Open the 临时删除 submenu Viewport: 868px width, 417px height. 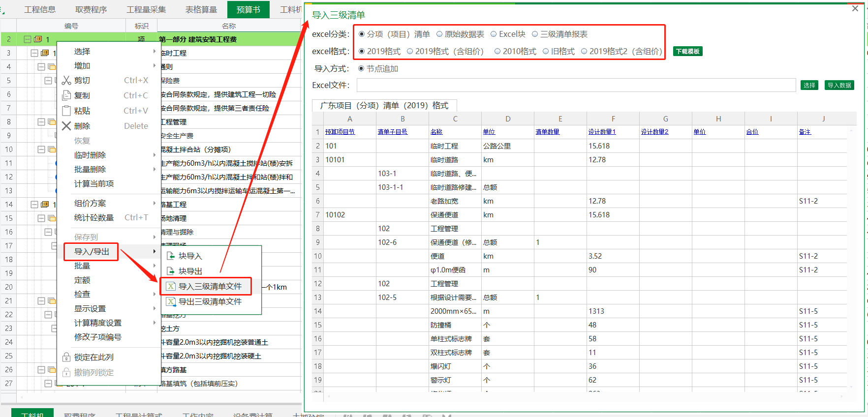(109, 155)
